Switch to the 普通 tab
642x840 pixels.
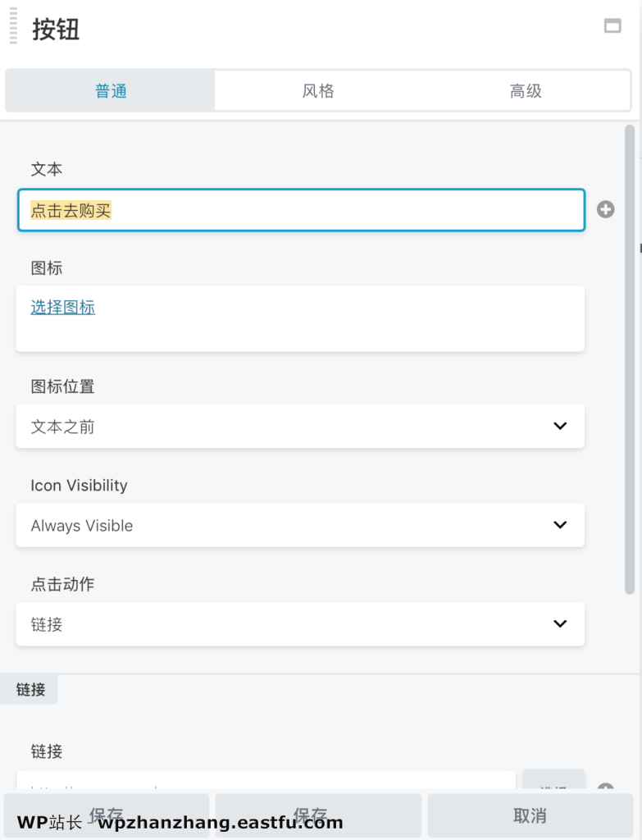111,91
